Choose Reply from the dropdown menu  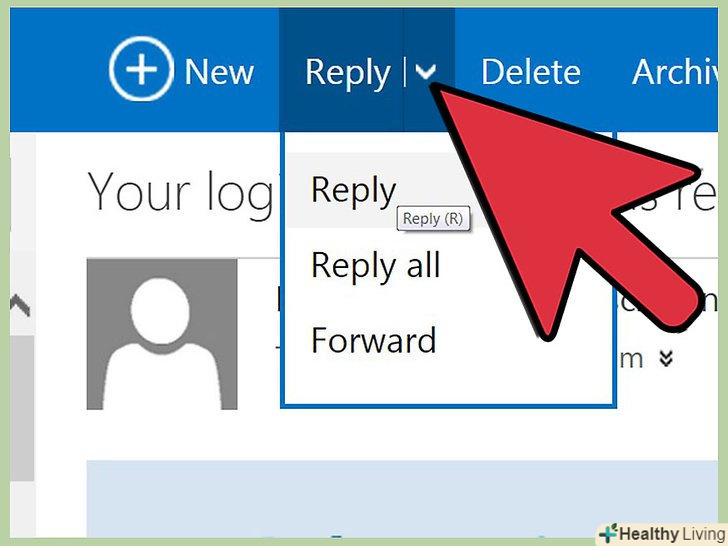tap(354, 189)
